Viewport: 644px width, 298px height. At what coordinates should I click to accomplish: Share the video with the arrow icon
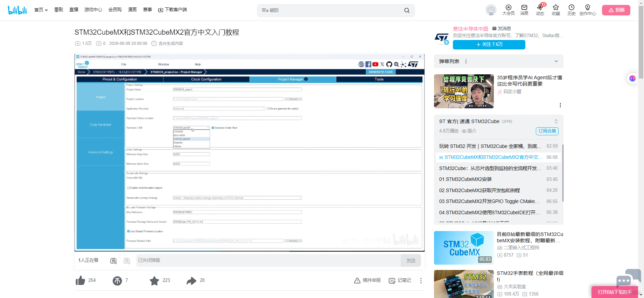point(191,280)
